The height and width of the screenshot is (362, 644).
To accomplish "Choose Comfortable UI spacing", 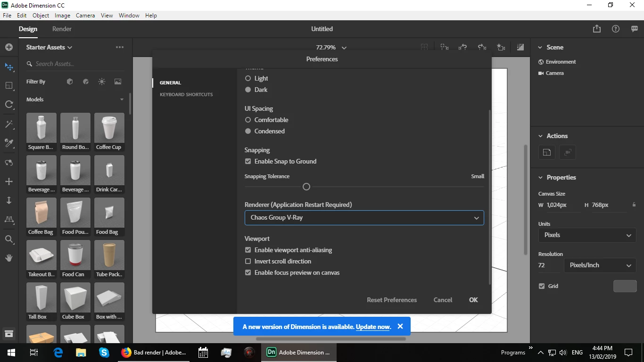I will (248, 120).
